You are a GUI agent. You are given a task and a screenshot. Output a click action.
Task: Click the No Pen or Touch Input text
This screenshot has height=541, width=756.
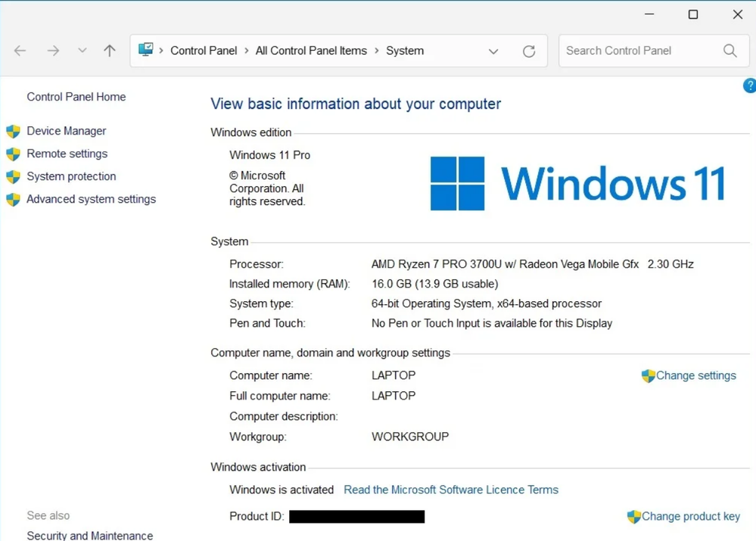(491, 324)
